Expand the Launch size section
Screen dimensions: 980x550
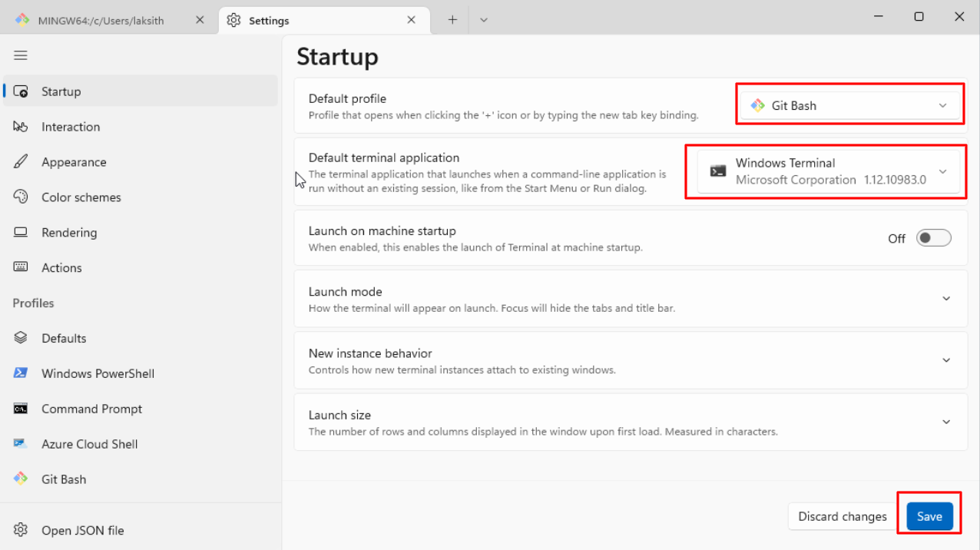[x=946, y=422]
